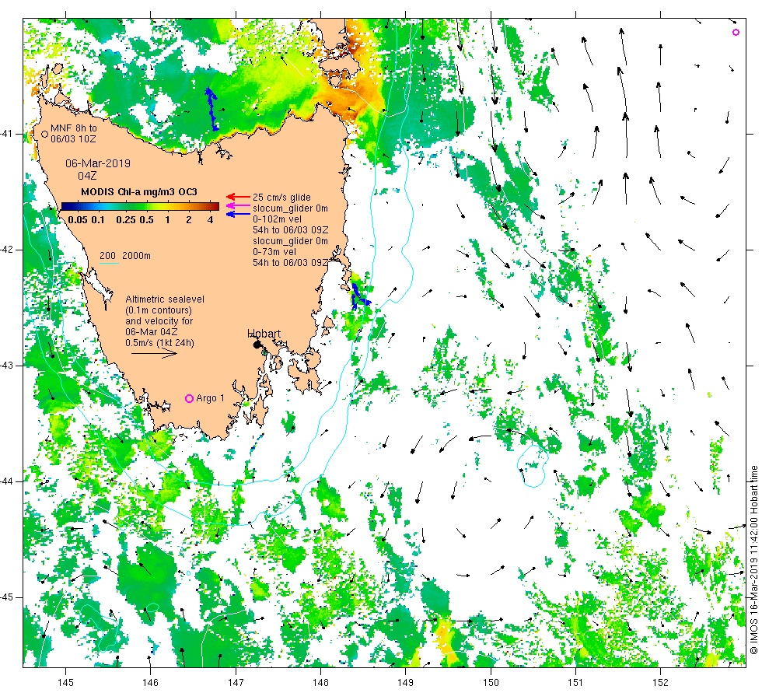This screenshot has width=762, height=700.
Task: Click the Argo 1 label
Action: coord(211,398)
